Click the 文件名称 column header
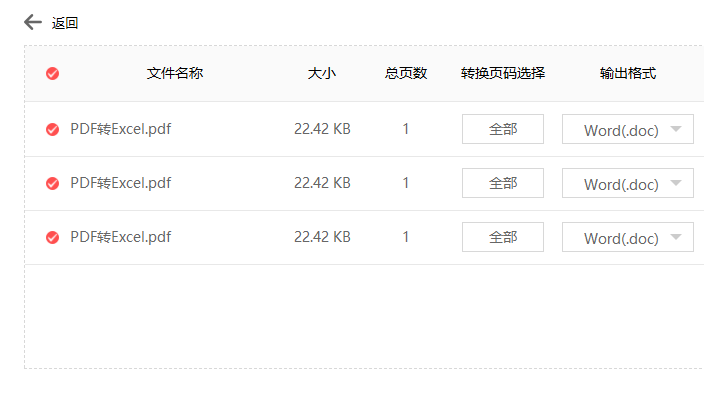The width and height of the screenshot is (704, 402). pos(175,73)
